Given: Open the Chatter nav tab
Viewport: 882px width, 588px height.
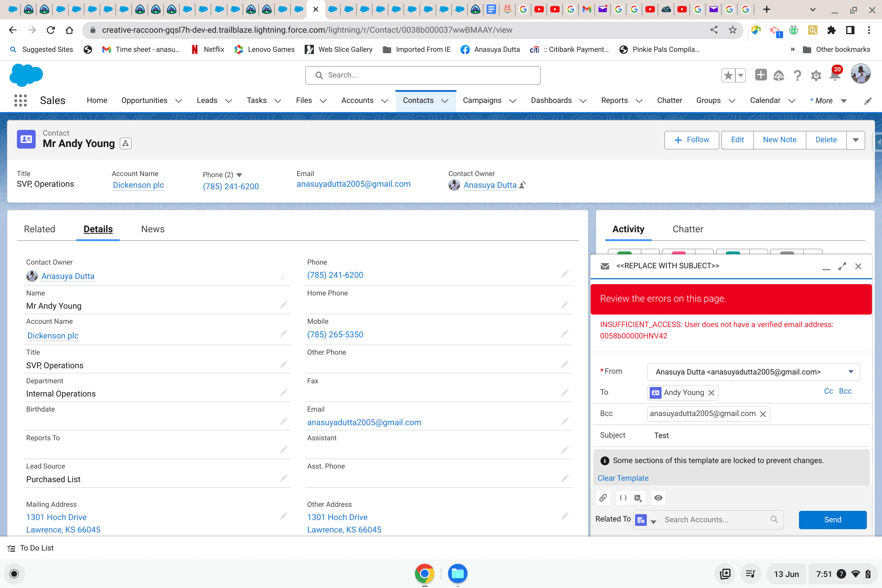Looking at the screenshot, I should (x=669, y=100).
